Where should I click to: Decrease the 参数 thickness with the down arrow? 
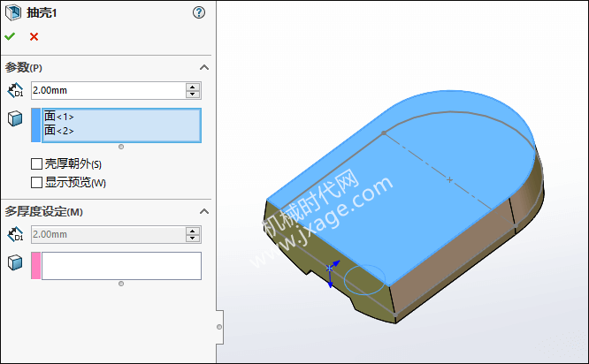(193, 95)
